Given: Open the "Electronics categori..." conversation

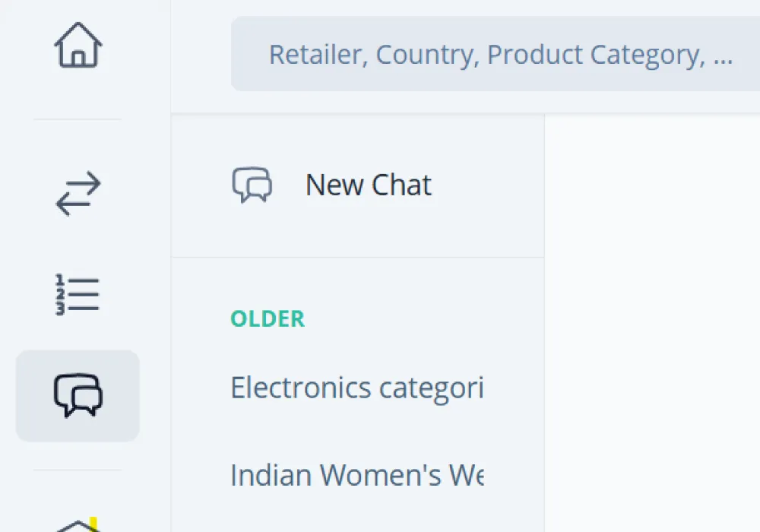Looking at the screenshot, I should tap(357, 388).
